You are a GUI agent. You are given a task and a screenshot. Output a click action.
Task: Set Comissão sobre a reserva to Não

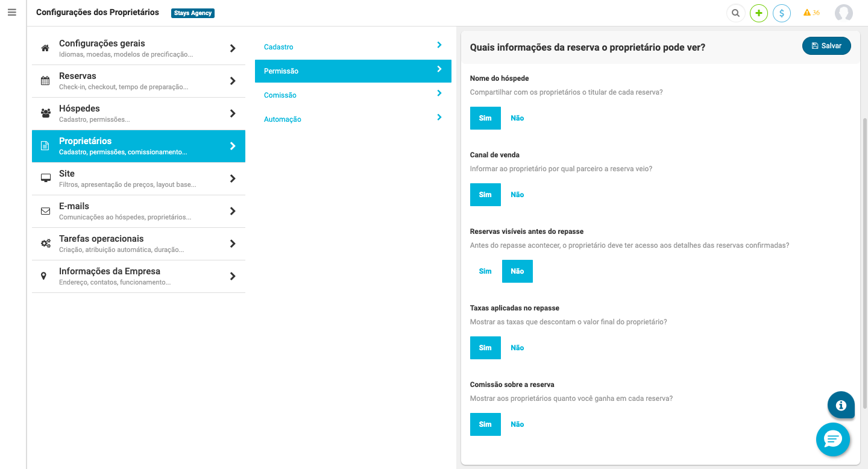pos(517,424)
